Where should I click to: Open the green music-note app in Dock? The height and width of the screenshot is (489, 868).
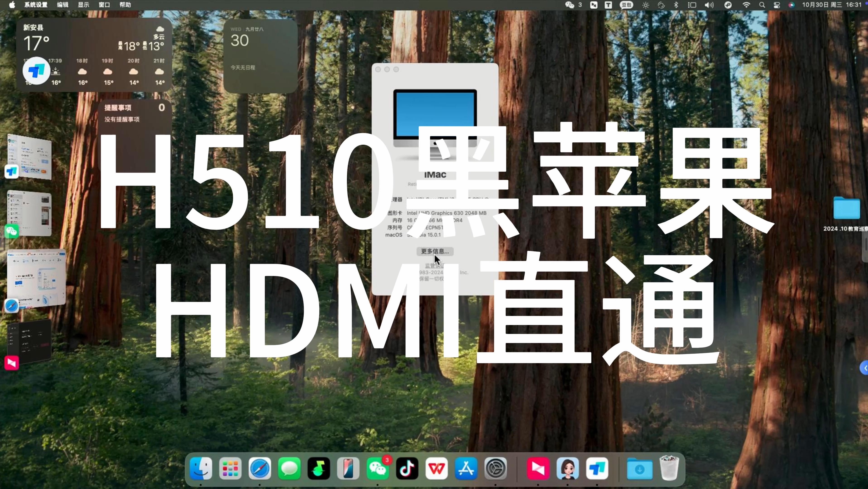point(319,468)
